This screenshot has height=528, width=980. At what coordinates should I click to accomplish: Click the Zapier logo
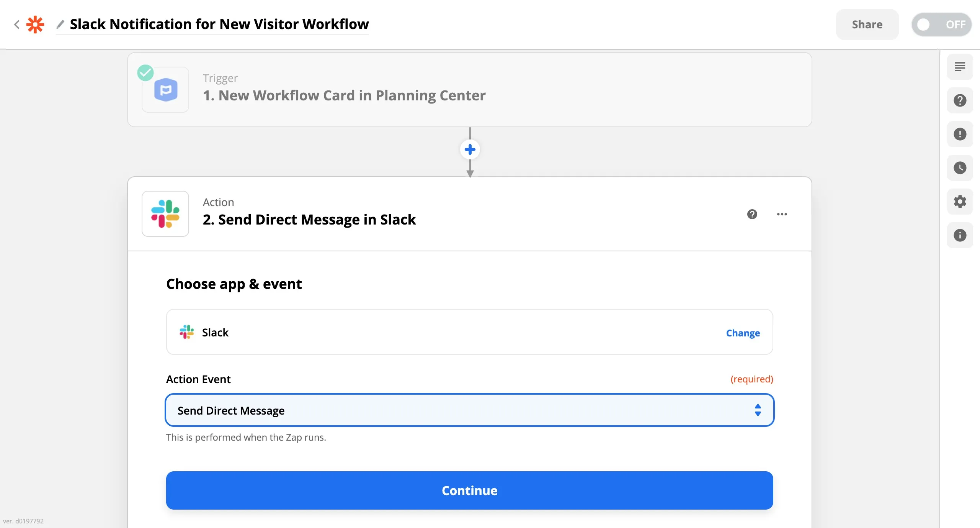[x=35, y=24]
